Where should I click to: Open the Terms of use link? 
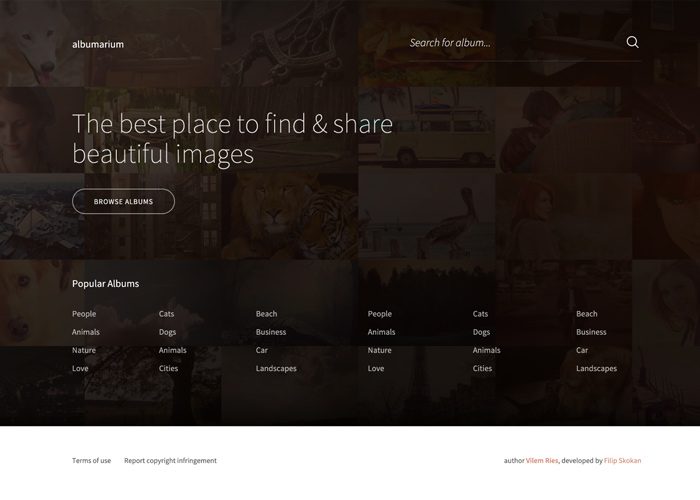click(92, 460)
